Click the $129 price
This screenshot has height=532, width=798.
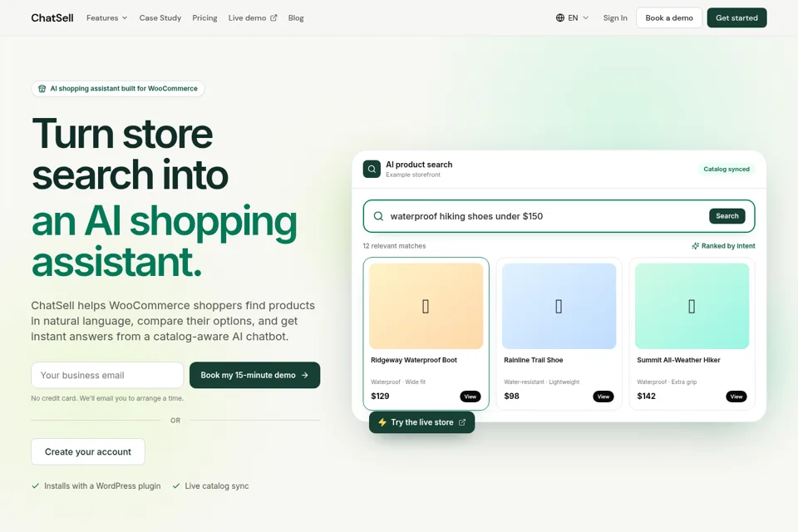click(380, 396)
